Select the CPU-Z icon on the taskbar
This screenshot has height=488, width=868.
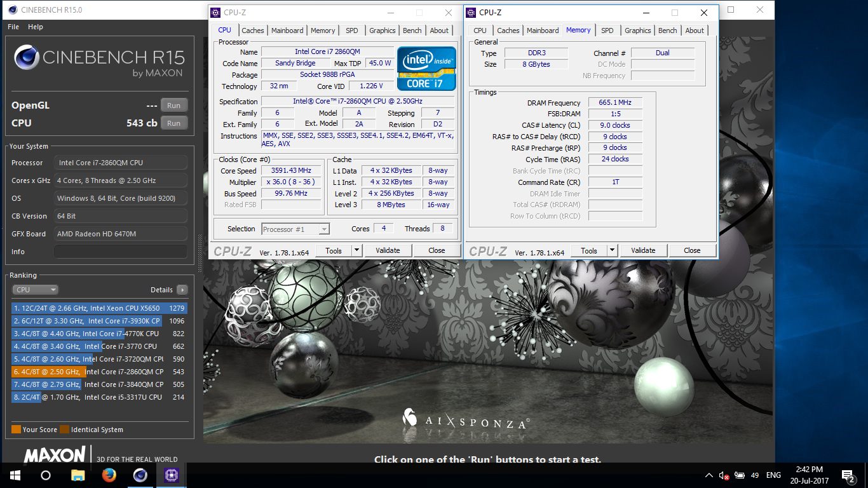click(172, 475)
